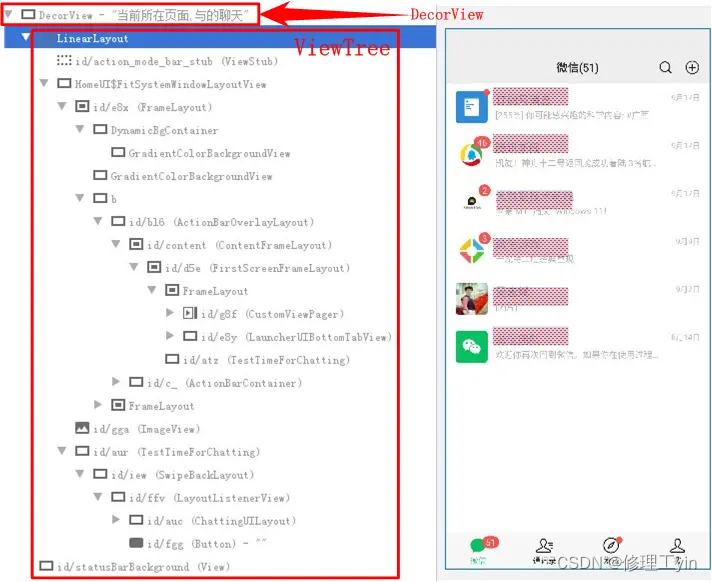Click the layout icon beside node b

(x=100, y=198)
